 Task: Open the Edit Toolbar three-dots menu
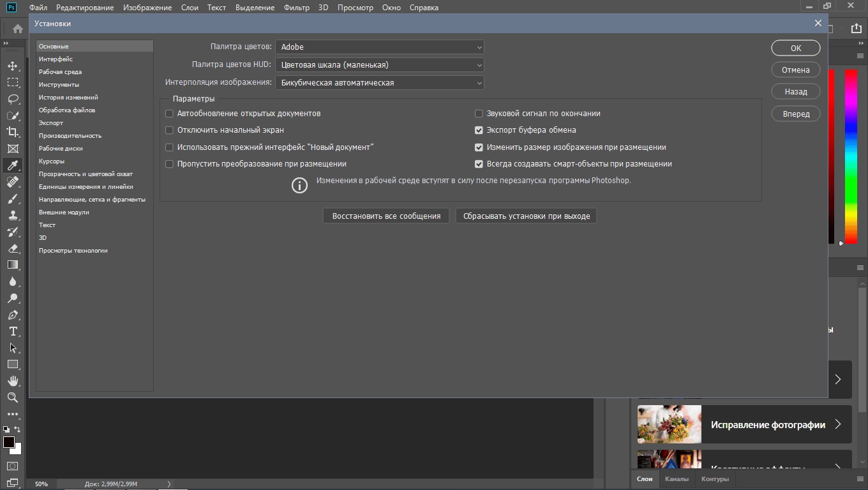(13, 414)
